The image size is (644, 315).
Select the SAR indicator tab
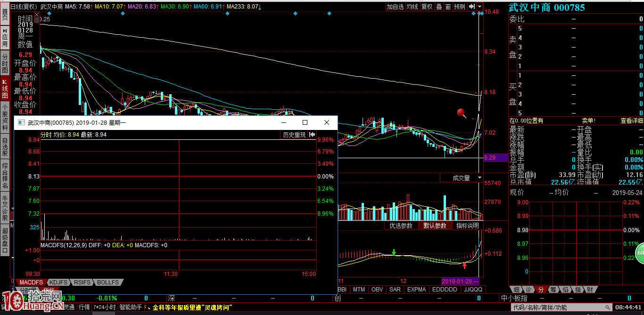395,289
